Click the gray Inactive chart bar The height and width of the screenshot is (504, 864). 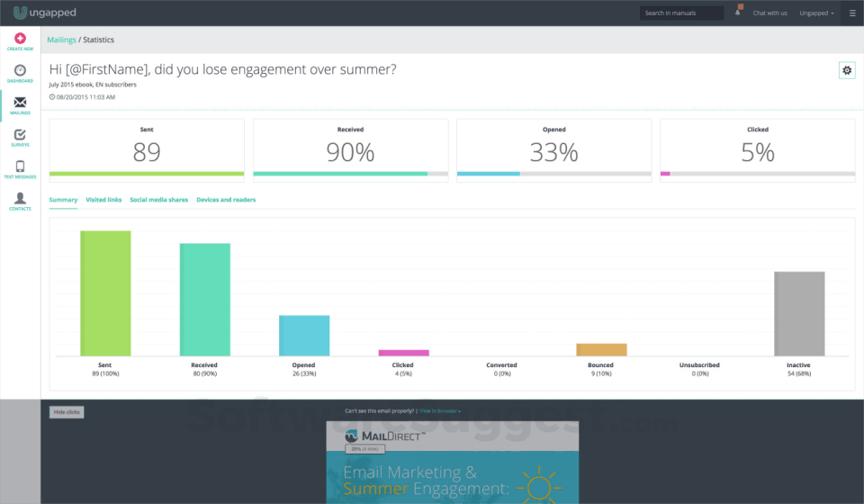(x=799, y=313)
